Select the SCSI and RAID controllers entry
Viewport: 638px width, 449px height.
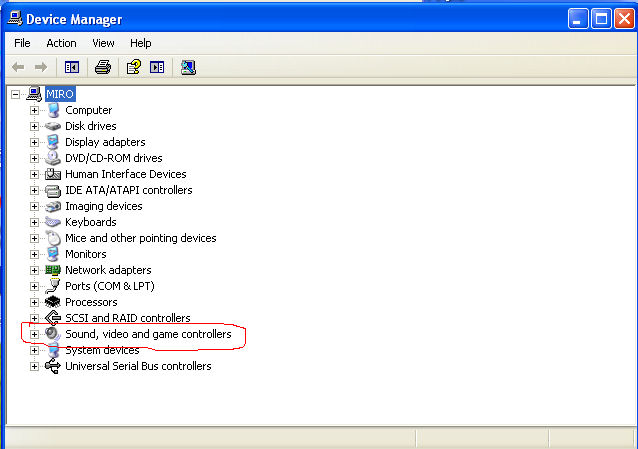pos(127,318)
